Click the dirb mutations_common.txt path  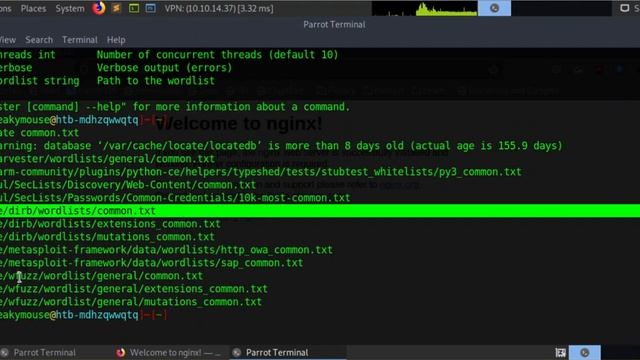pyautogui.click(x=107, y=237)
